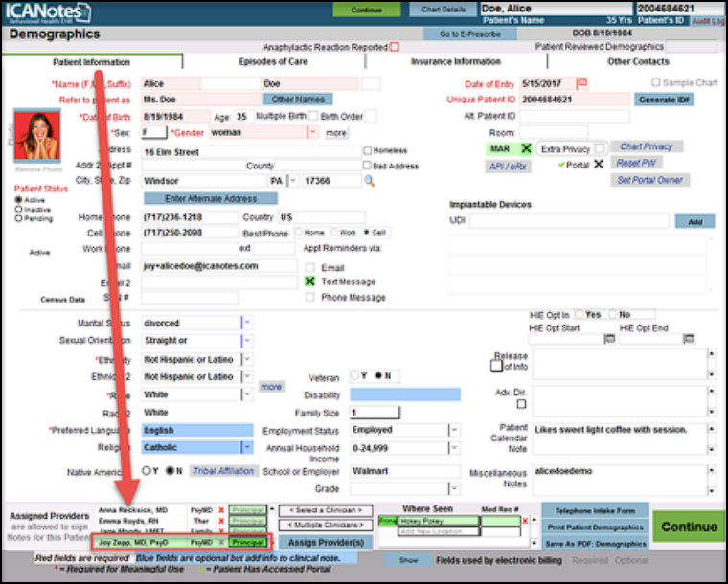Remove provider Emma Royds with red X
Image resolution: width=728 pixels, height=584 pixels.
click(x=221, y=521)
